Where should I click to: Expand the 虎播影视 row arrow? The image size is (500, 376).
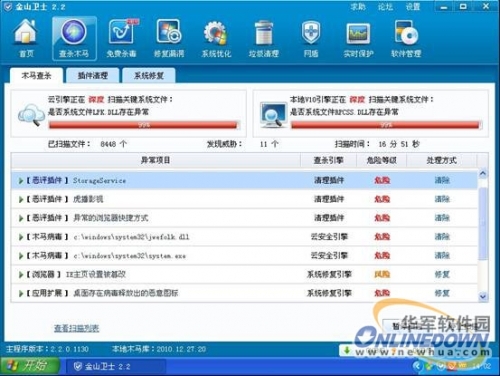(21, 199)
